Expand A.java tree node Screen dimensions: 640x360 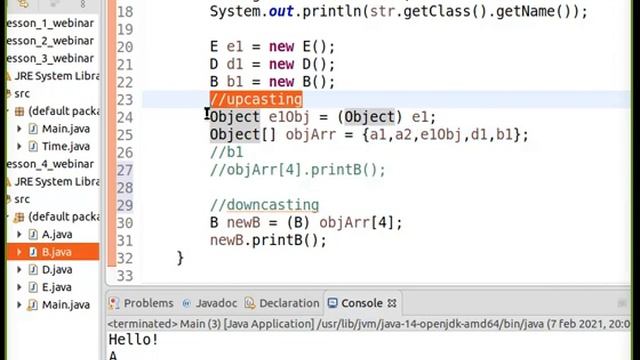click(x=19, y=235)
